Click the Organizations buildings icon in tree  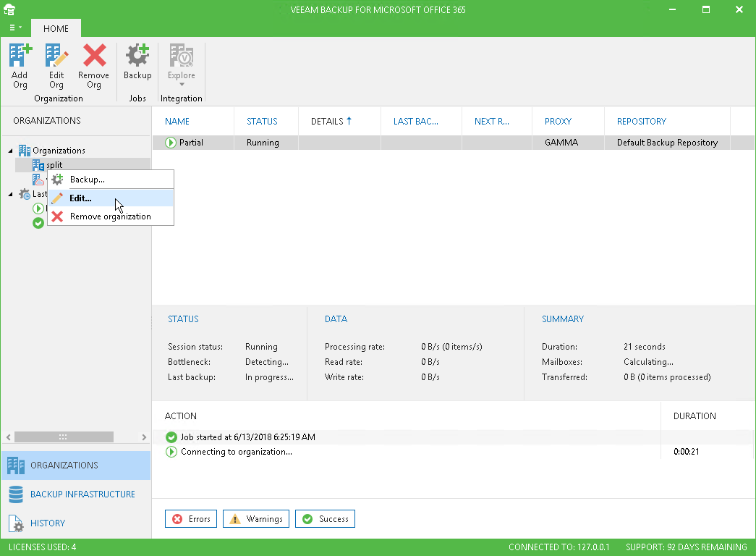tap(25, 151)
